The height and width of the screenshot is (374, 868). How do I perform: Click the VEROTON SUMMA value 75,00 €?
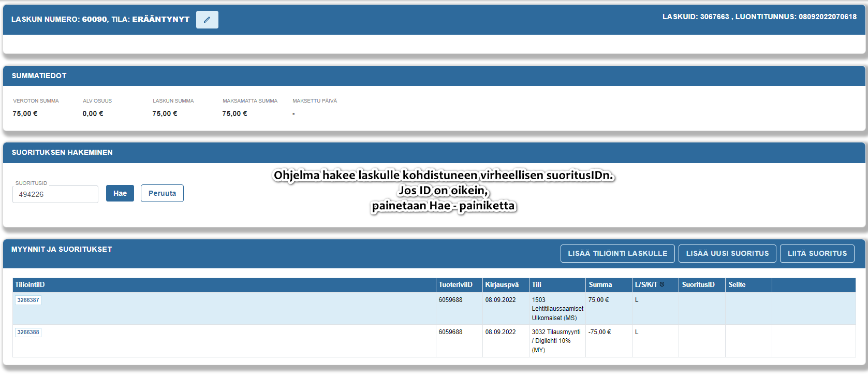click(x=25, y=113)
